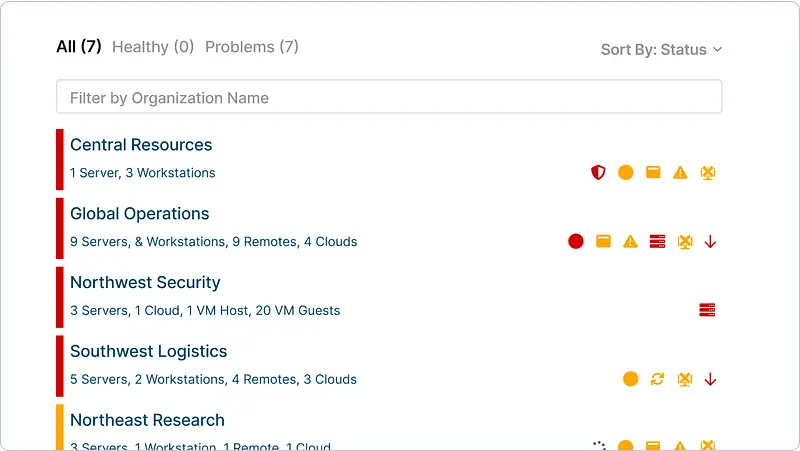Open the Northeast Research organization
Viewport: 800px width, 451px height.
pos(147,420)
